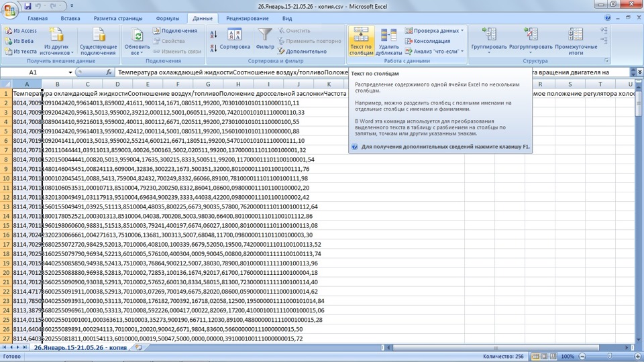Select row 10 header
644x362 pixels.
[x=6, y=178]
